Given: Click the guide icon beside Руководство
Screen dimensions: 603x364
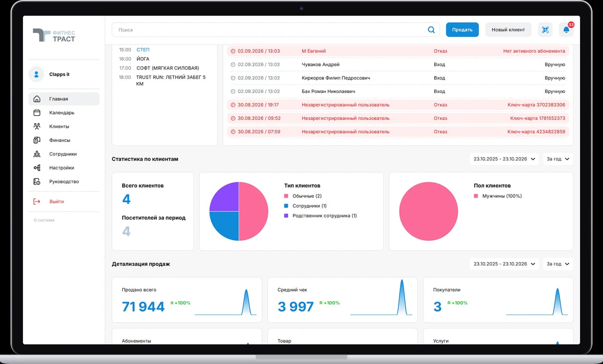Looking at the screenshot, I should (x=37, y=181).
